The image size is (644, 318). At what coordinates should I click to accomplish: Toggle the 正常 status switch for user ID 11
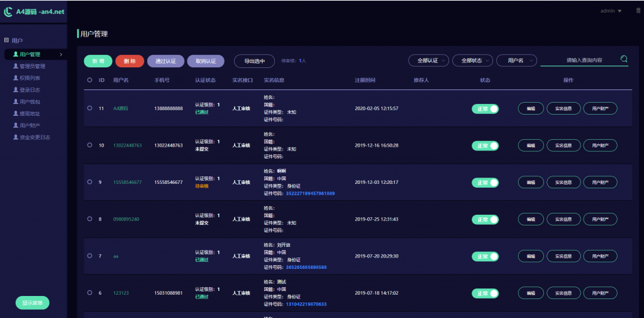click(485, 108)
